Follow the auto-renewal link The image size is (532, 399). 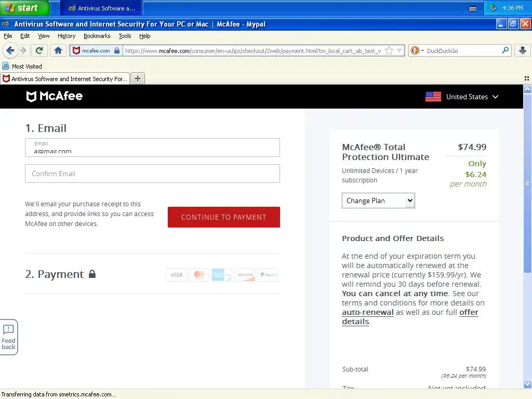(368, 312)
